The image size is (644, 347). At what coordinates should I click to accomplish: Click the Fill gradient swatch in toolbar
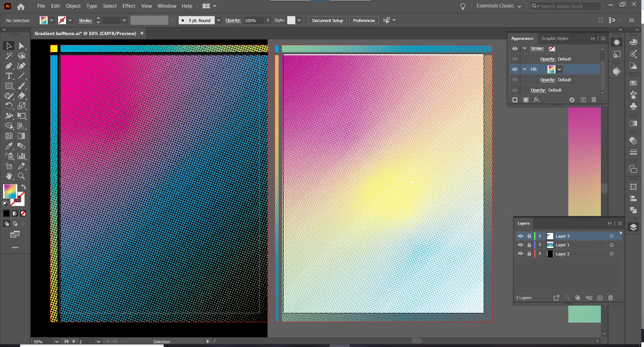tap(10, 191)
